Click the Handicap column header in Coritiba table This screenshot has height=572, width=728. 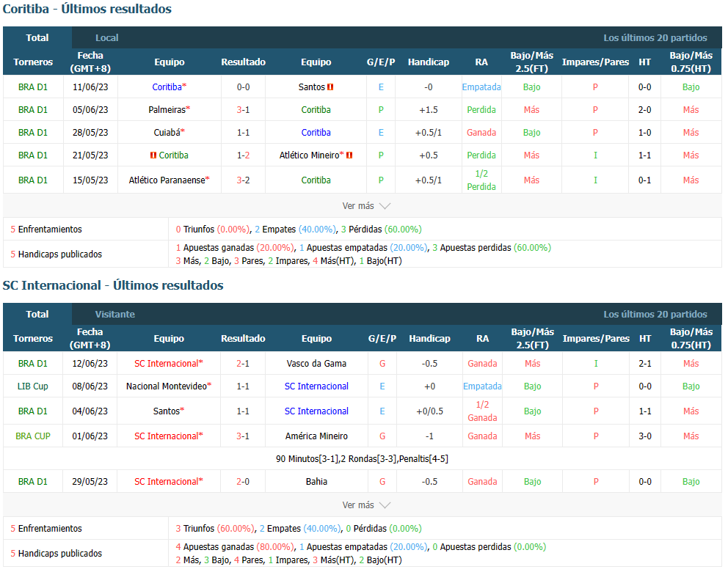pos(428,62)
